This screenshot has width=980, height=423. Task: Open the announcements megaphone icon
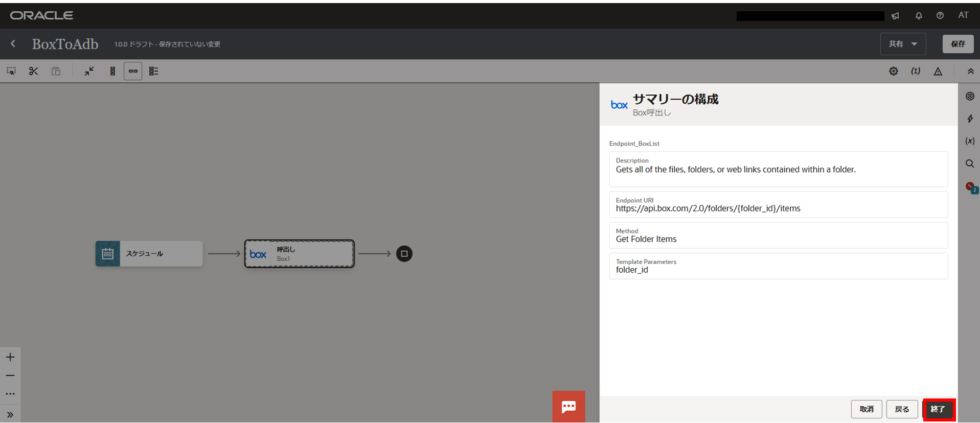895,16
